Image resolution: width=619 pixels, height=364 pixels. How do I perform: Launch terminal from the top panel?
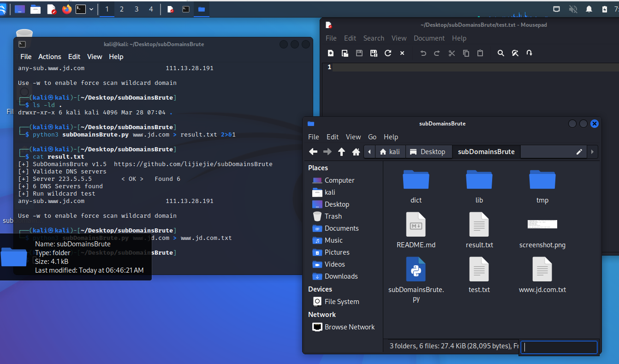81,9
